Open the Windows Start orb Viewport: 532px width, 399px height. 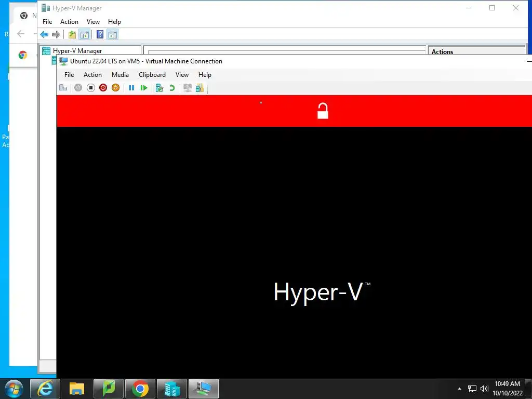(14, 389)
